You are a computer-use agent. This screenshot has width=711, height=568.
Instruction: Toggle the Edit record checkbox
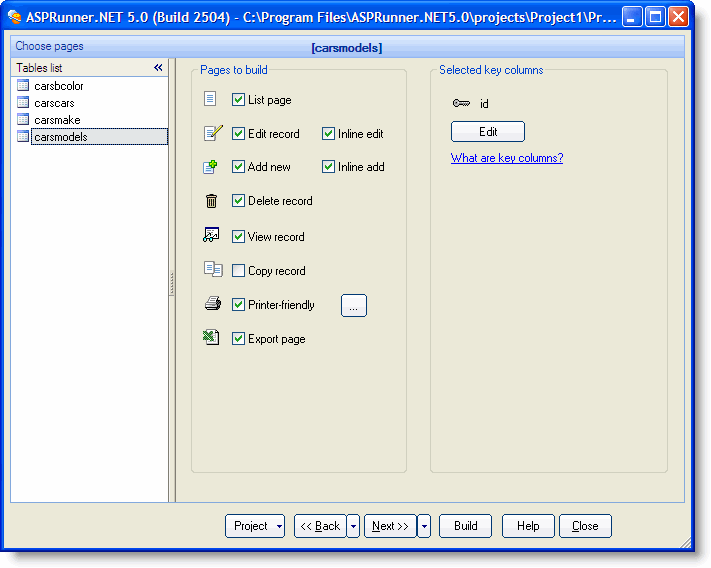pyautogui.click(x=239, y=134)
